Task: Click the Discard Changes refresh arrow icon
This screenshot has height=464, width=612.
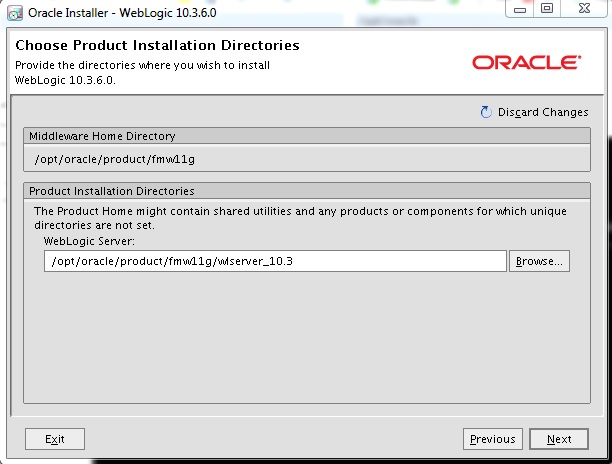Action: [x=486, y=113]
